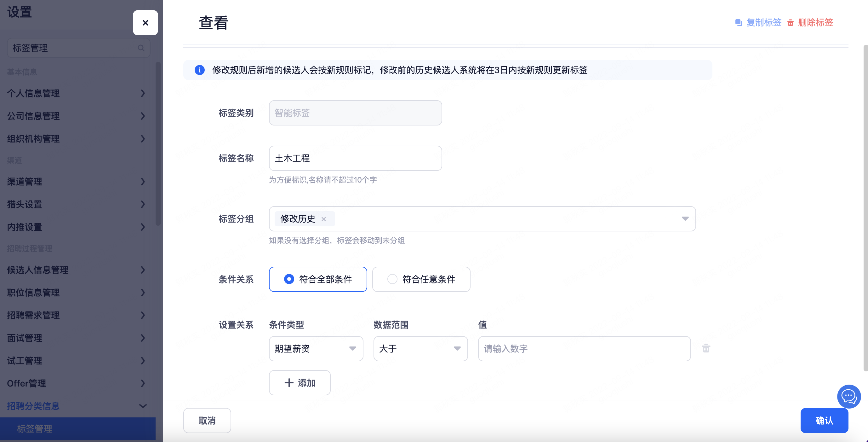The height and width of the screenshot is (442, 868).
Task: Click 添加 to add a condition
Action: click(x=300, y=383)
